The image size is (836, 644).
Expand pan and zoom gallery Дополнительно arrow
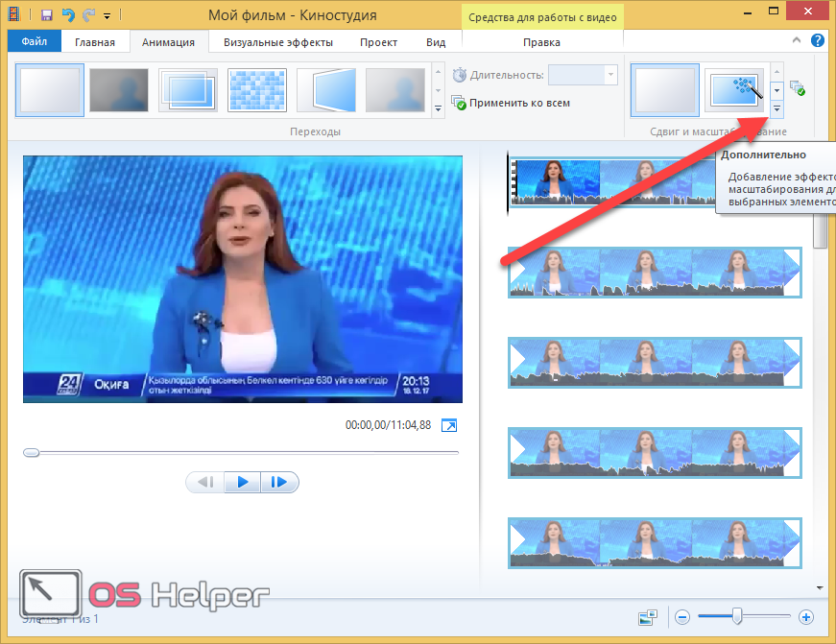[x=776, y=108]
